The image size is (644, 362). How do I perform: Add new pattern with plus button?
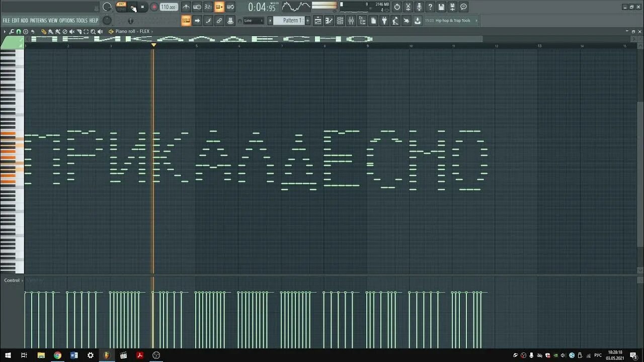tap(308, 21)
